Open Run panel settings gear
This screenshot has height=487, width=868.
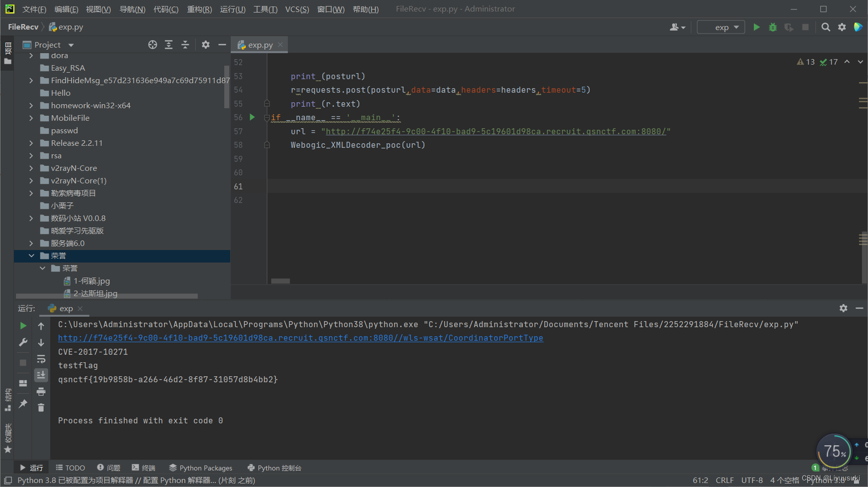pyautogui.click(x=843, y=308)
